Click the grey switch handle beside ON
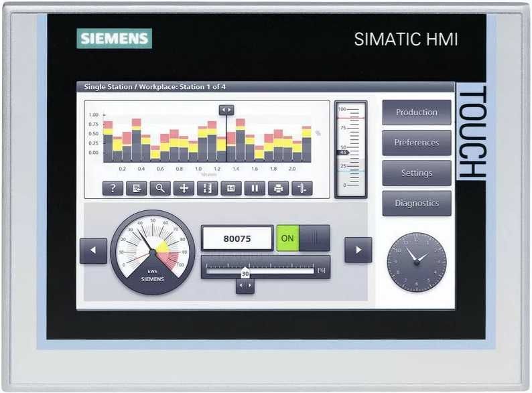Screen dimensions: 532x393 point(314,238)
